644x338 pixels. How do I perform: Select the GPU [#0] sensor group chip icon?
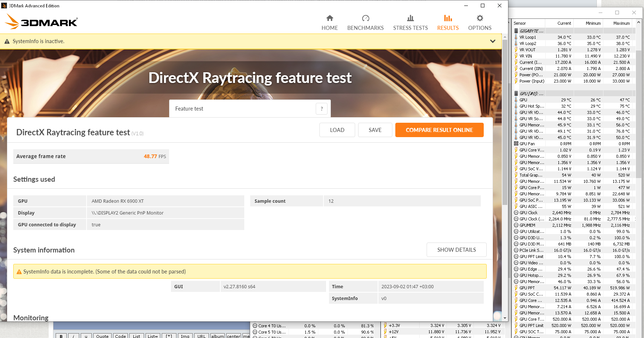click(x=516, y=94)
